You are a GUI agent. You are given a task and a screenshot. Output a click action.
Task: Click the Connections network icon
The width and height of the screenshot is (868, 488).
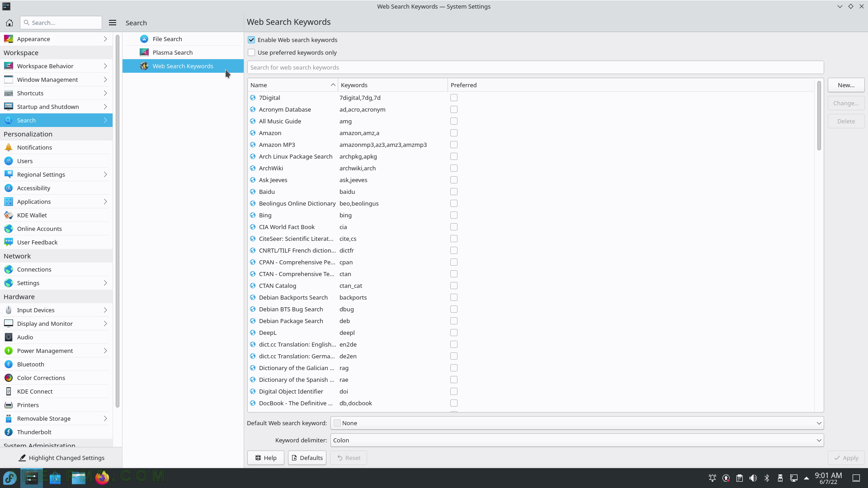tap(9, 269)
